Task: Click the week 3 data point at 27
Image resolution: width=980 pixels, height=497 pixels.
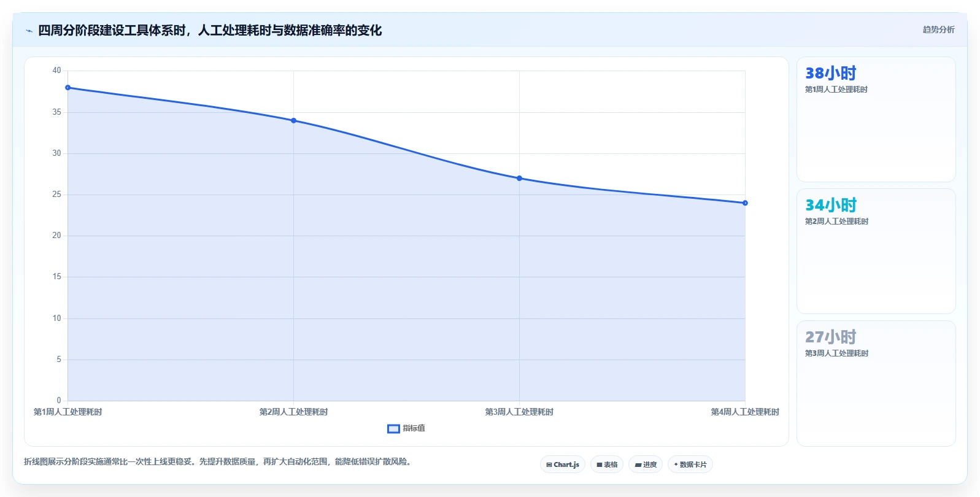Action: click(x=520, y=179)
